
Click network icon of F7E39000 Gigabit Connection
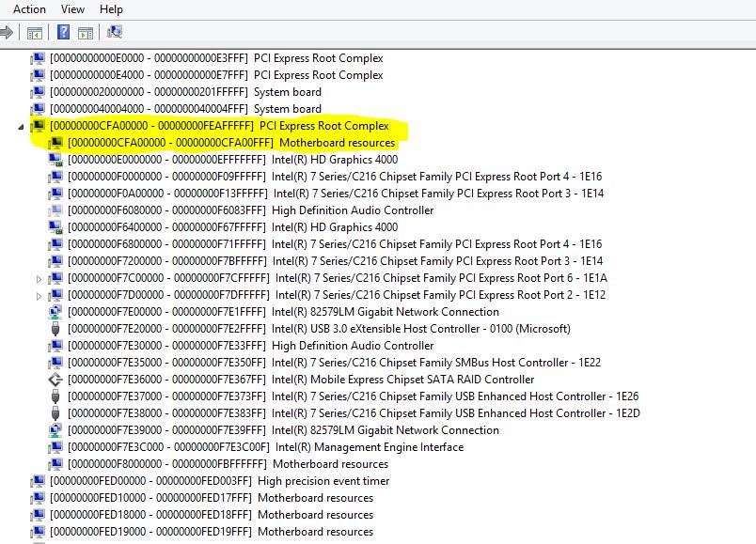[x=55, y=430]
